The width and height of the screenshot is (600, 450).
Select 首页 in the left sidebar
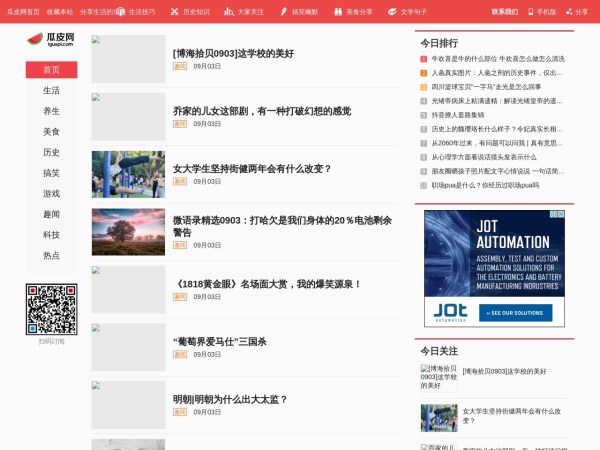tap(51, 70)
